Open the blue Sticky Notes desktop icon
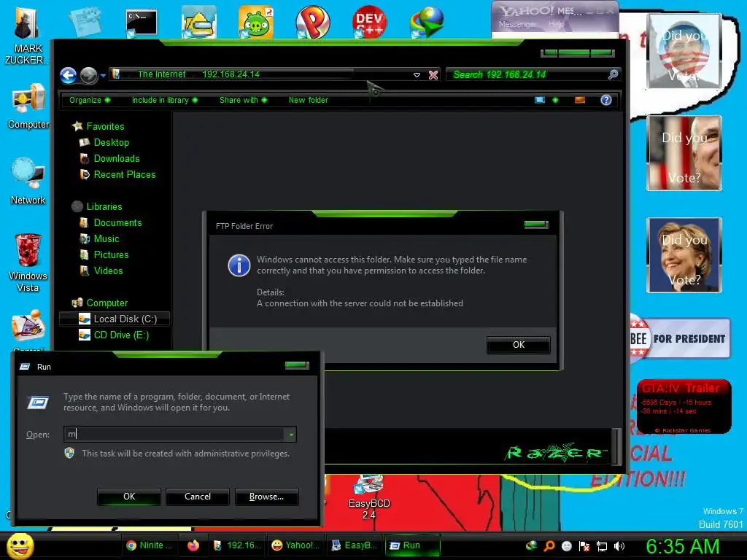Screen dimensions: 747x560 click(x=85, y=22)
